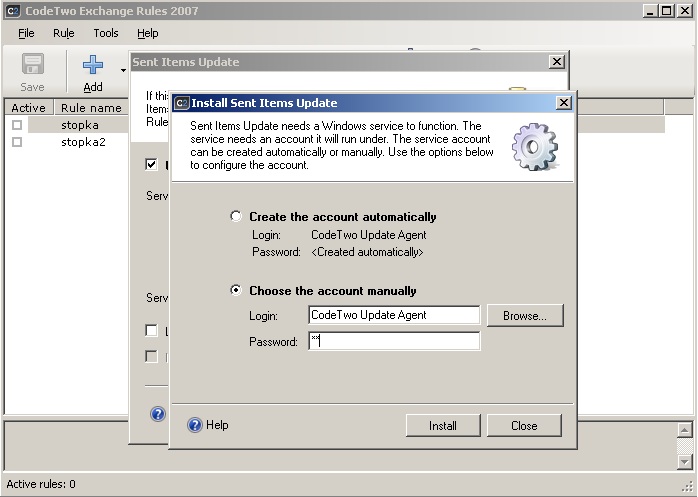Click the bottom panel scroll down arrow
Screen dimensions: 698x497
point(684,461)
